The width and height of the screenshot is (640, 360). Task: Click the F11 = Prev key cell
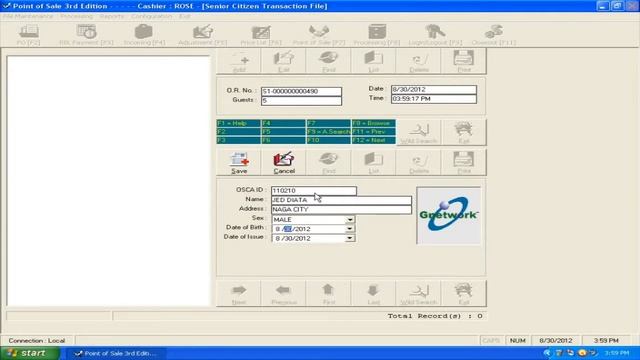pos(373,132)
